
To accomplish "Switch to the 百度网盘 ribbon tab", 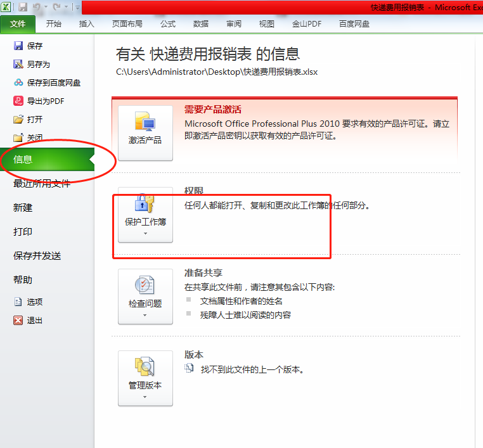I will coord(354,23).
